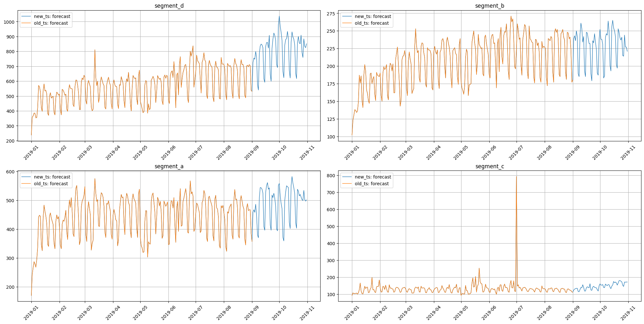Click y-axis label 1000 on segment_d chart

tap(10, 22)
